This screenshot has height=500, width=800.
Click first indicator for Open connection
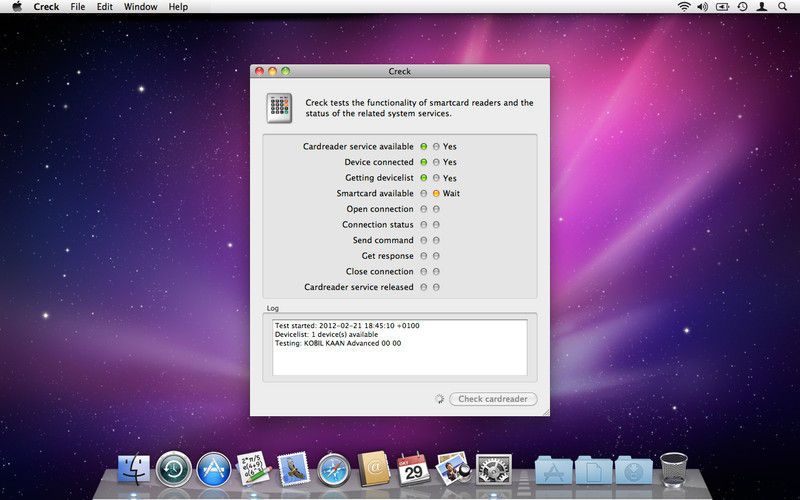[x=423, y=209]
